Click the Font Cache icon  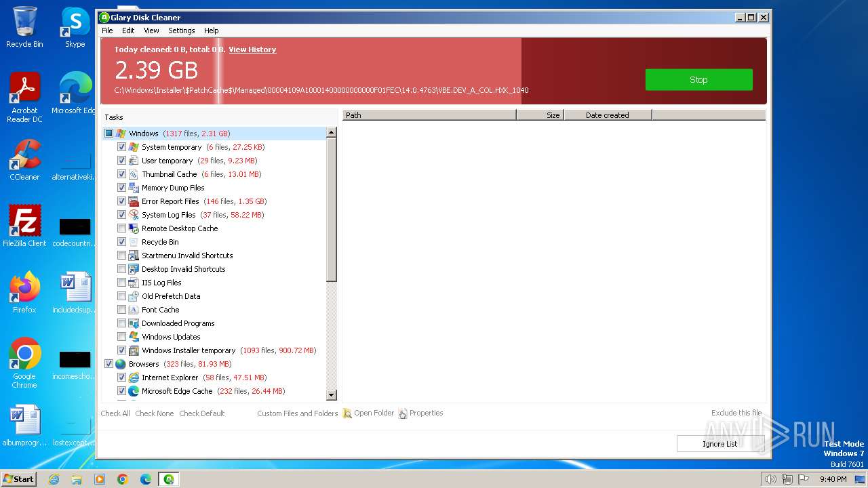click(x=134, y=310)
